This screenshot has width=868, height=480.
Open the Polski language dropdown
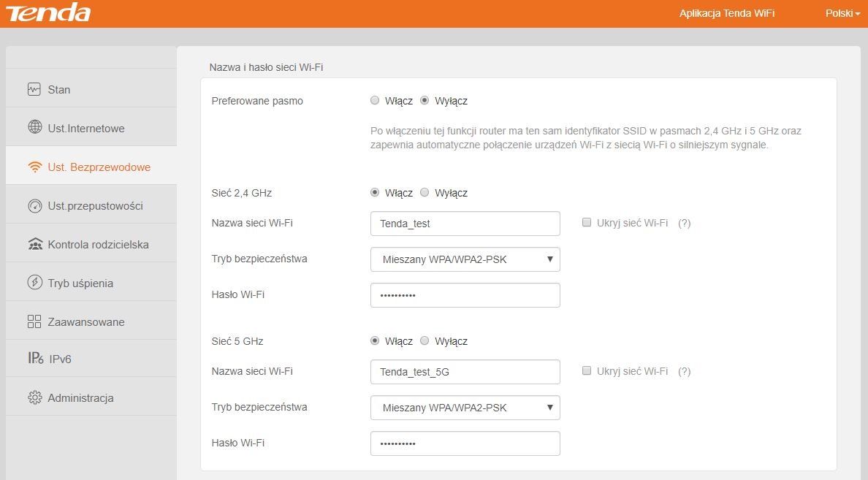(842, 13)
